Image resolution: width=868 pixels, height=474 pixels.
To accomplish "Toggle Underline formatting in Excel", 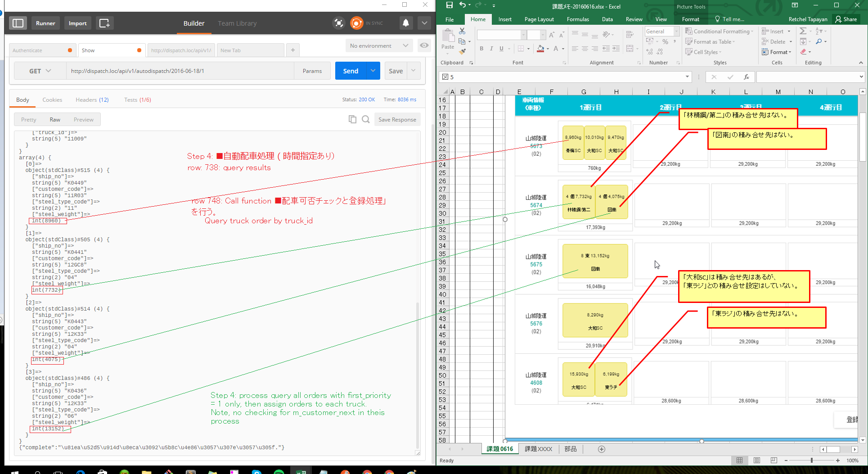I will click(501, 48).
